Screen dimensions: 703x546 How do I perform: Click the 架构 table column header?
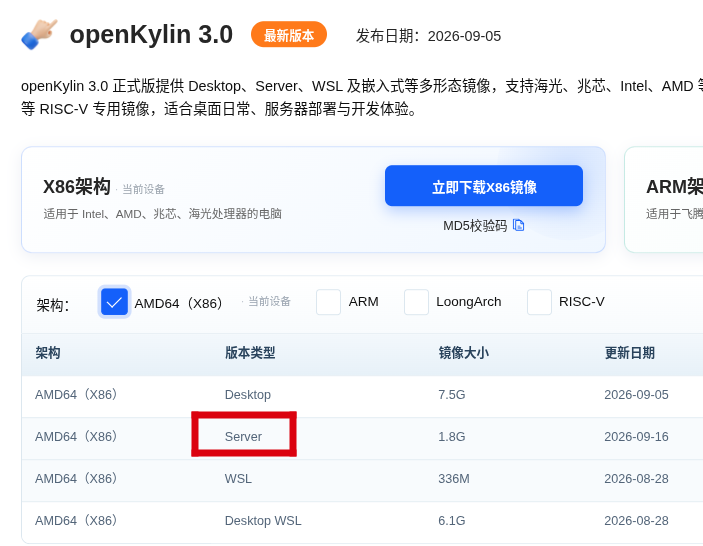point(48,353)
